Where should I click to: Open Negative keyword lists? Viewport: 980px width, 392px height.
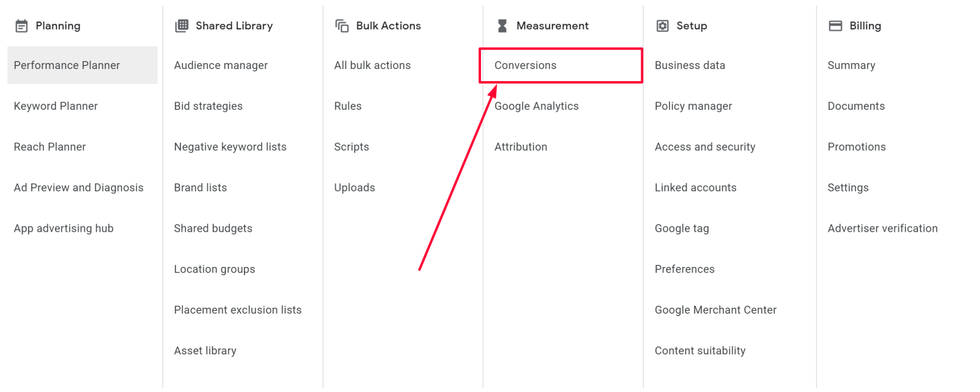pos(230,147)
